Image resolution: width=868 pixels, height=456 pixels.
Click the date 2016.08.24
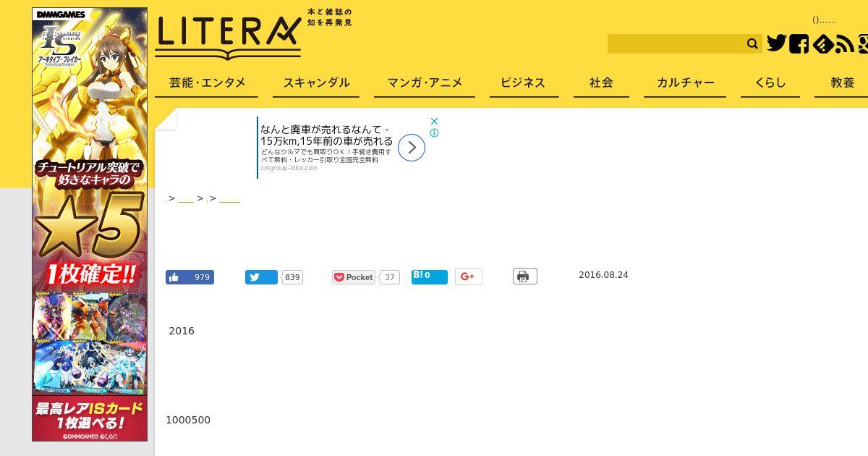(603, 275)
